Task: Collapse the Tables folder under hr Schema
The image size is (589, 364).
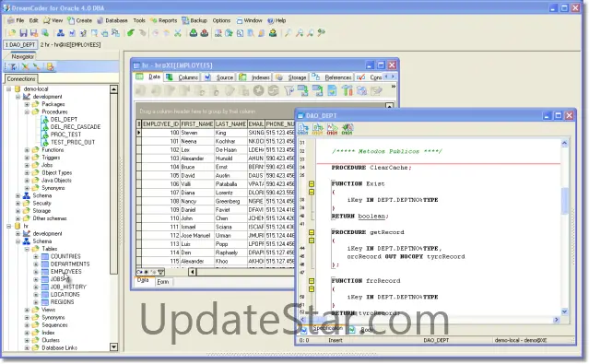Action: tap(27, 249)
